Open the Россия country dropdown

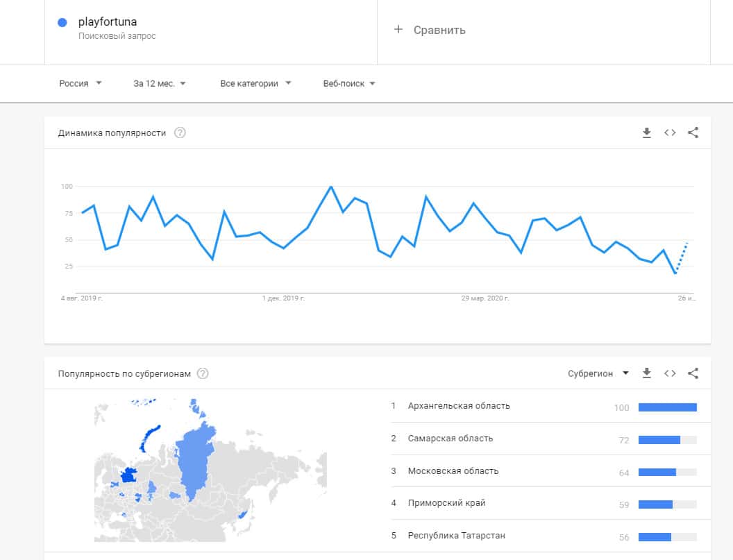coord(80,83)
